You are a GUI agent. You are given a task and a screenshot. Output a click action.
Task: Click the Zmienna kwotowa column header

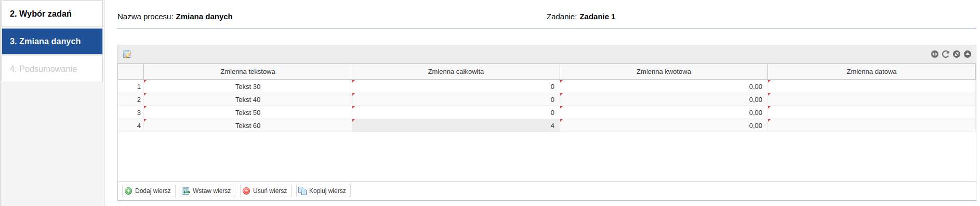(664, 72)
